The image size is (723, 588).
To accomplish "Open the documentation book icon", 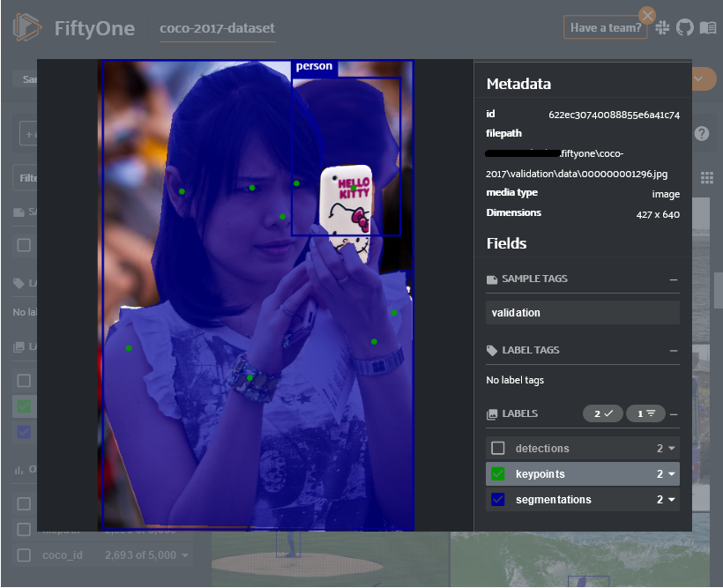I will tap(706, 27).
